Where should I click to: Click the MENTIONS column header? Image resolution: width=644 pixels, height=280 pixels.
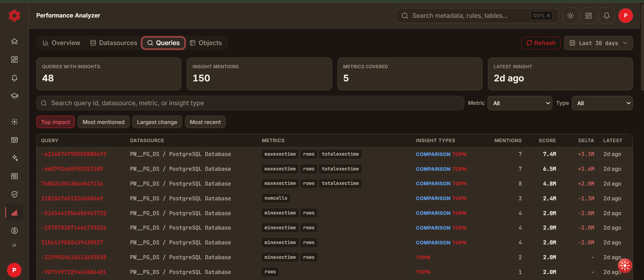(x=508, y=141)
